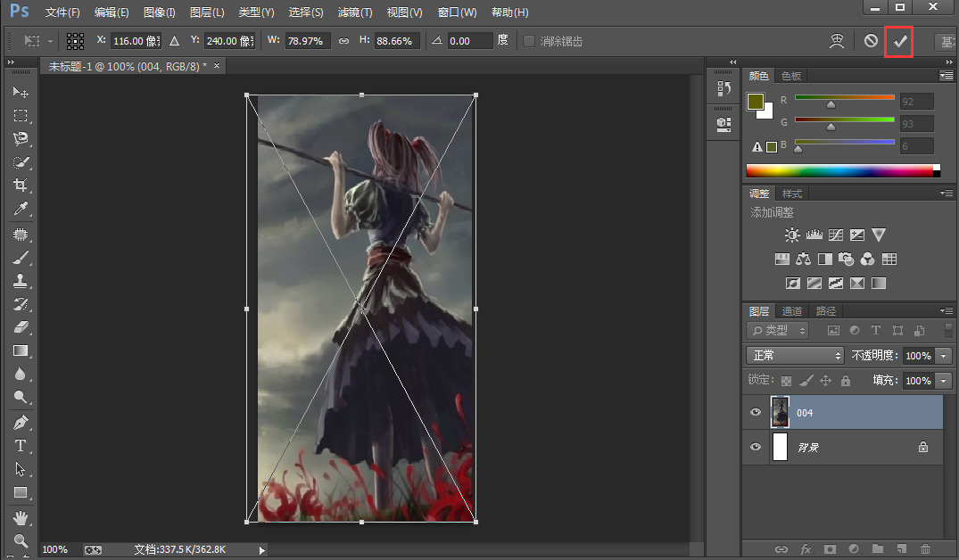Commit the transform with the checkmark

[x=899, y=41]
